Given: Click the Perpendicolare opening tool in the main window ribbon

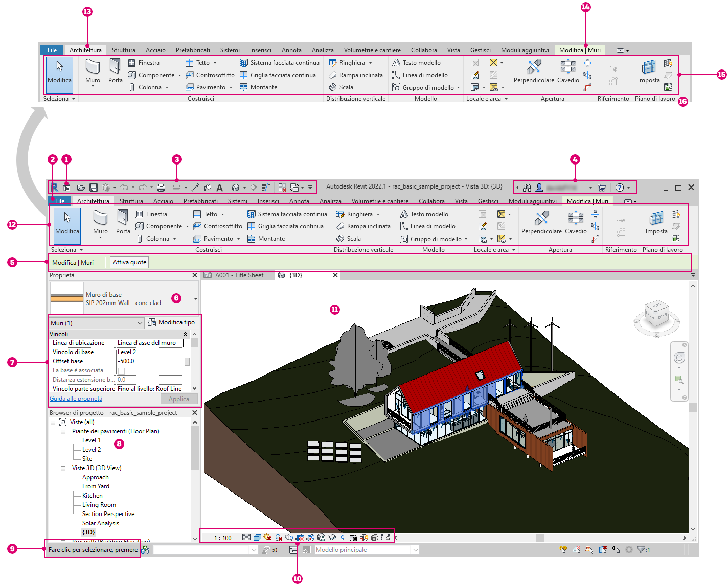Looking at the screenshot, I should [541, 222].
